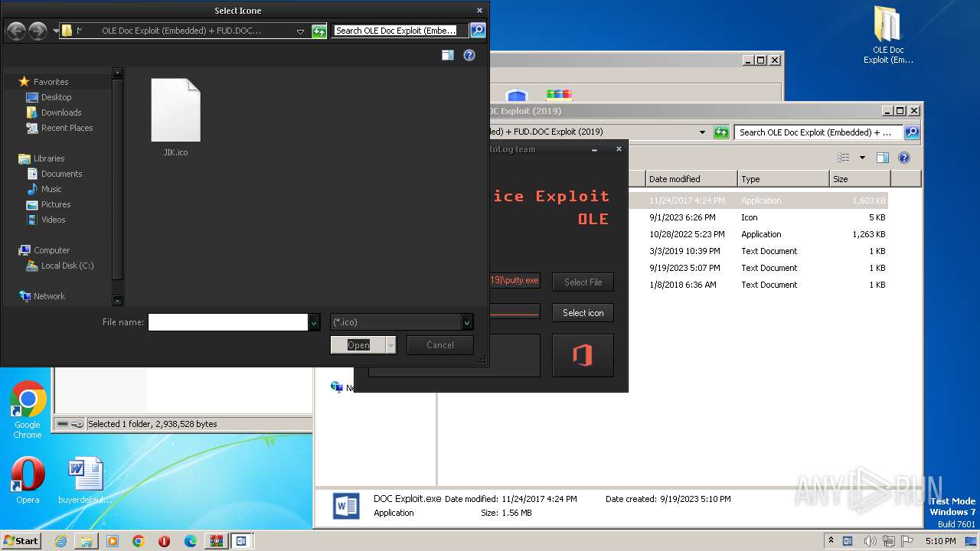The width and height of the screenshot is (980, 551).
Task: Expand the dialog address bar path dropdown
Action: tap(300, 31)
